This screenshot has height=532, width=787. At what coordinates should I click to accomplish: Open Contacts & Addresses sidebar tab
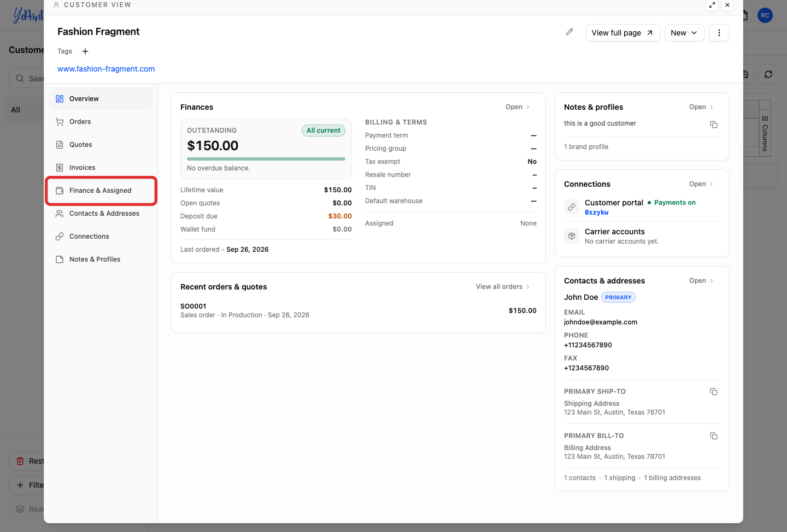click(x=101, y=214)
